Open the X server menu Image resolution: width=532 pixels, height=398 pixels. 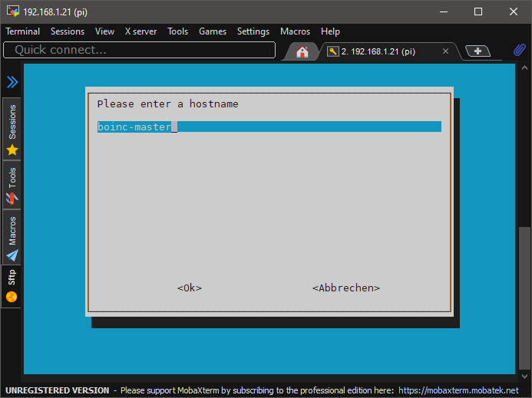140,31
